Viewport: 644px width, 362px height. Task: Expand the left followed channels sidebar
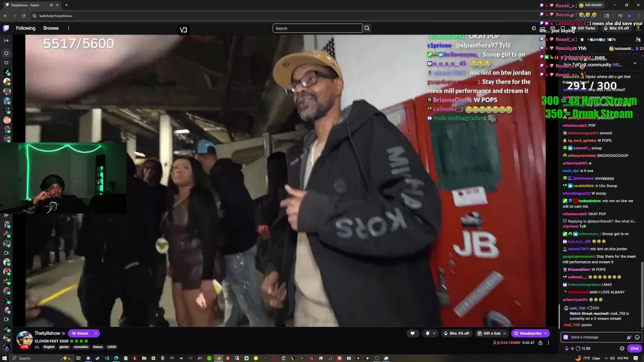coord(6,40)
